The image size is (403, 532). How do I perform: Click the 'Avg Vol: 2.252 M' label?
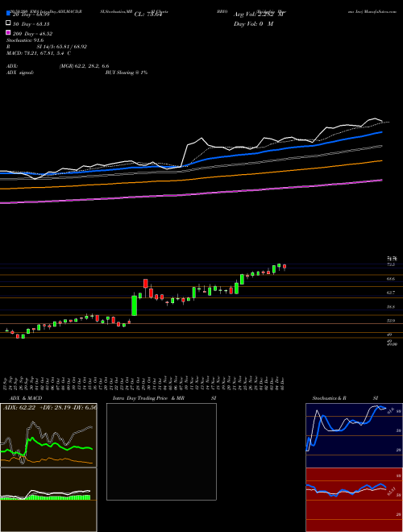258,15
